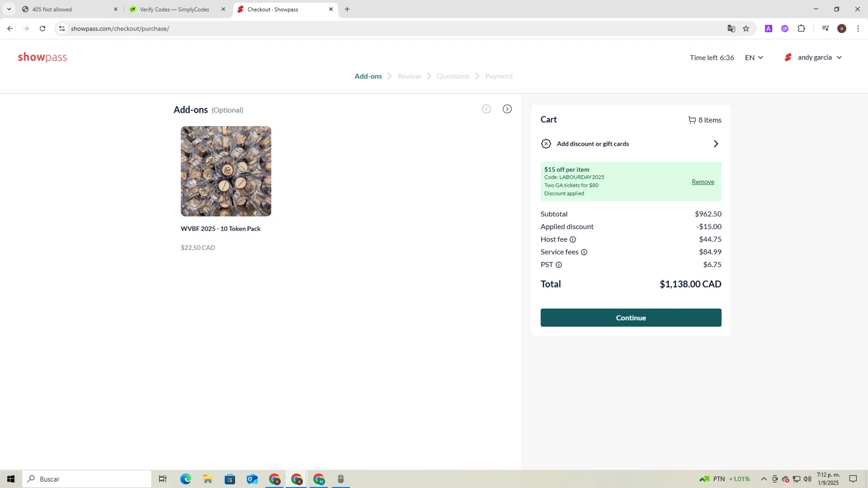Click WVBF 2025 - 10 Token Pack title

[x=220, y=229]
